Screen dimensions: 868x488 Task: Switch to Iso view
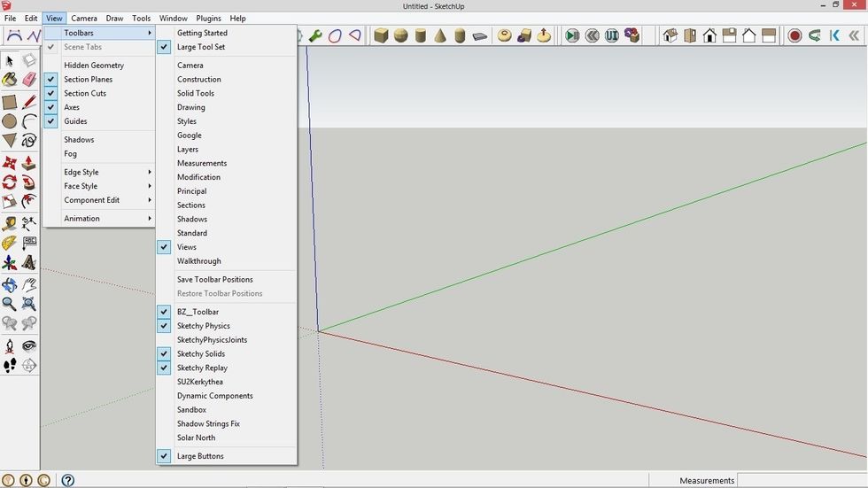click(670, 36)
